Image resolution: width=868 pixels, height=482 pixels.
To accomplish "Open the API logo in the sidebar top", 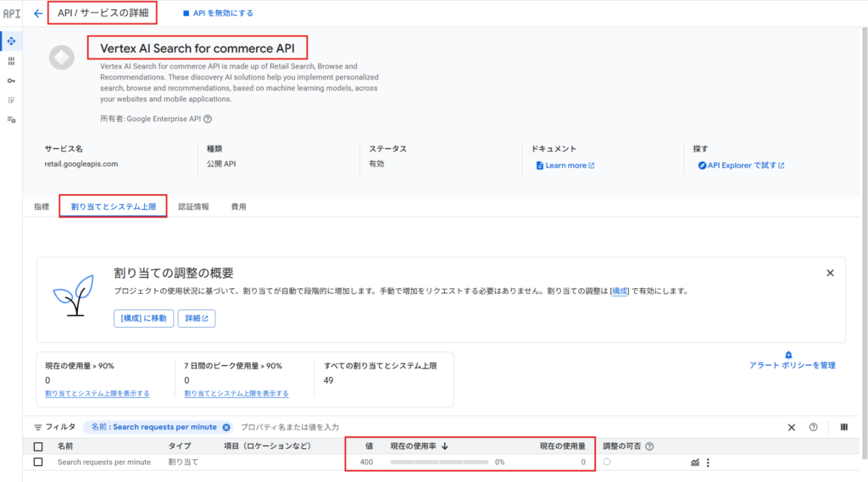I will click(x=12, y=14).
